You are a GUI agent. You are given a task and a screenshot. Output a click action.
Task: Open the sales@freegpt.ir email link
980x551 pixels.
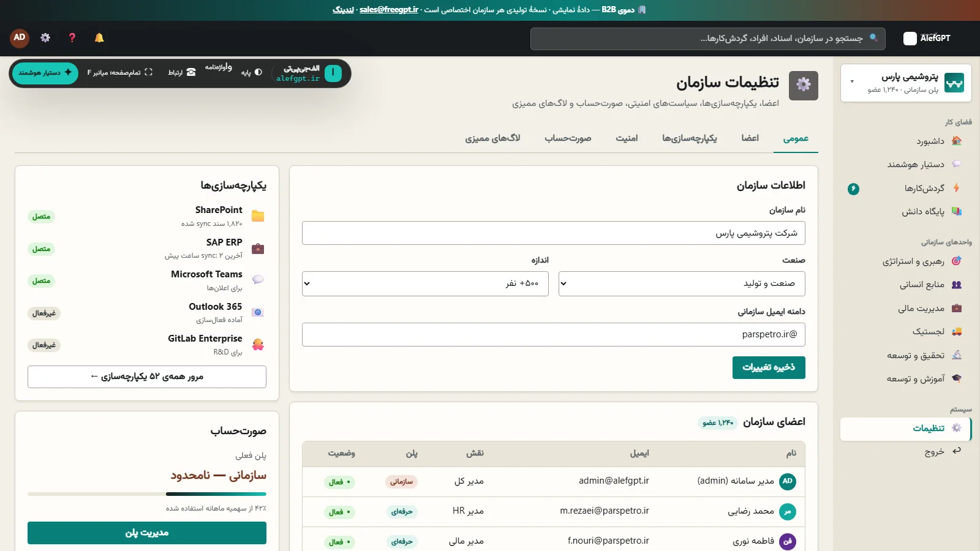coord(389,10)
